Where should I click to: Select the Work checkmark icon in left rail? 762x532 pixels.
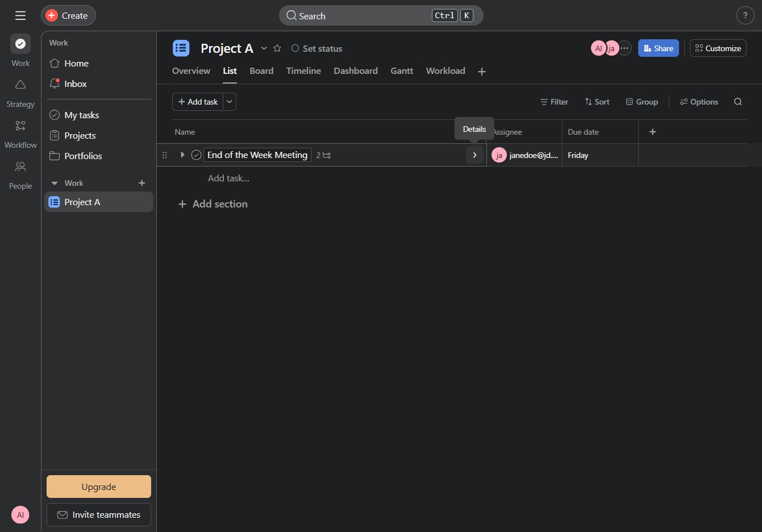click(x=20, y=44)
